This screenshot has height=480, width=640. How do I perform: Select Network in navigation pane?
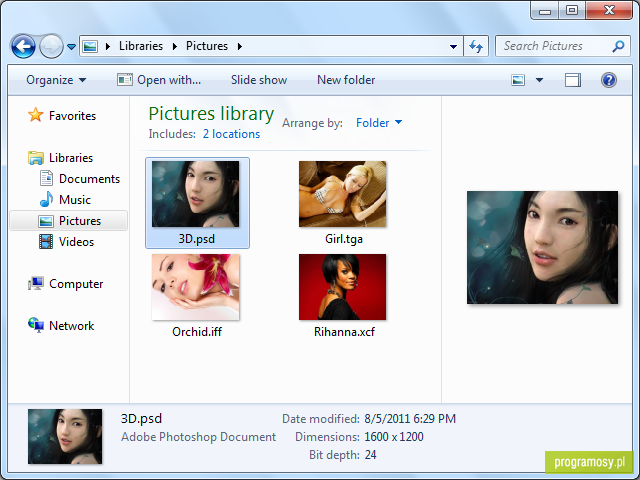pyautogui.click(x=71, y=326)
